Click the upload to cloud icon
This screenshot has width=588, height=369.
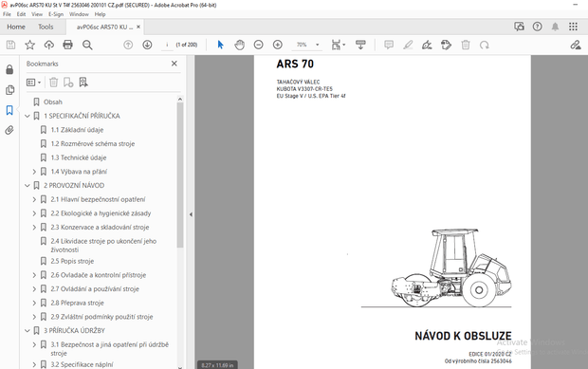48,45
